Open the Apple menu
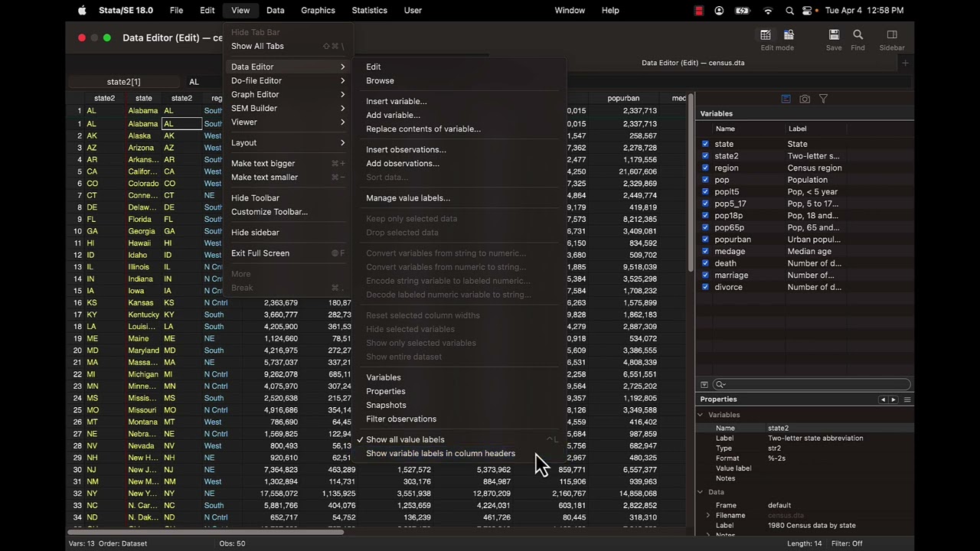This screenshot has height=551, width=980. 82,10
